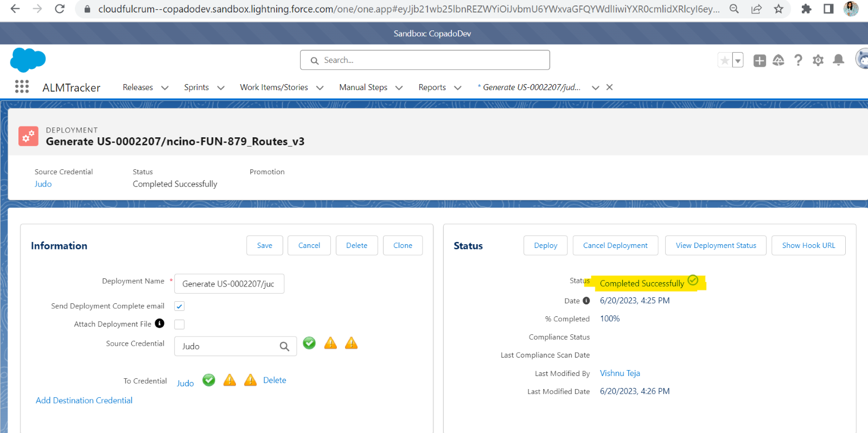The image size is (868, 433).
Task: Open the Setup gear icon
Action: coord(818,60)
